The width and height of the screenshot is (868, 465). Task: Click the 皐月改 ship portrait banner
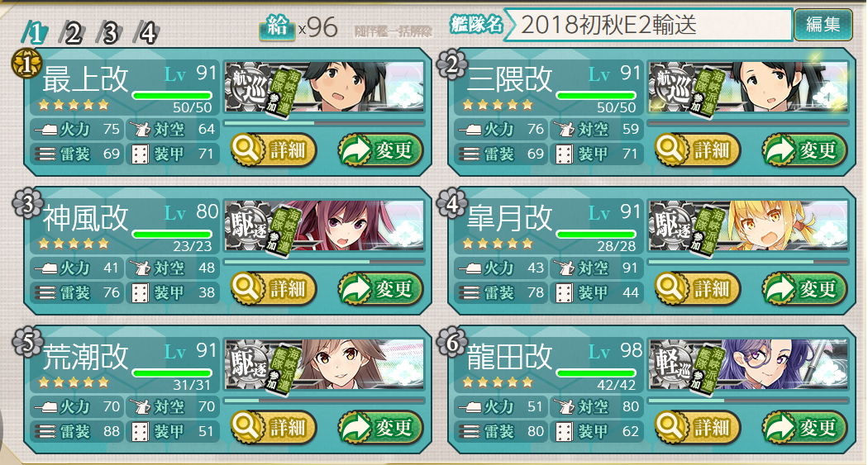pos(748,226)
